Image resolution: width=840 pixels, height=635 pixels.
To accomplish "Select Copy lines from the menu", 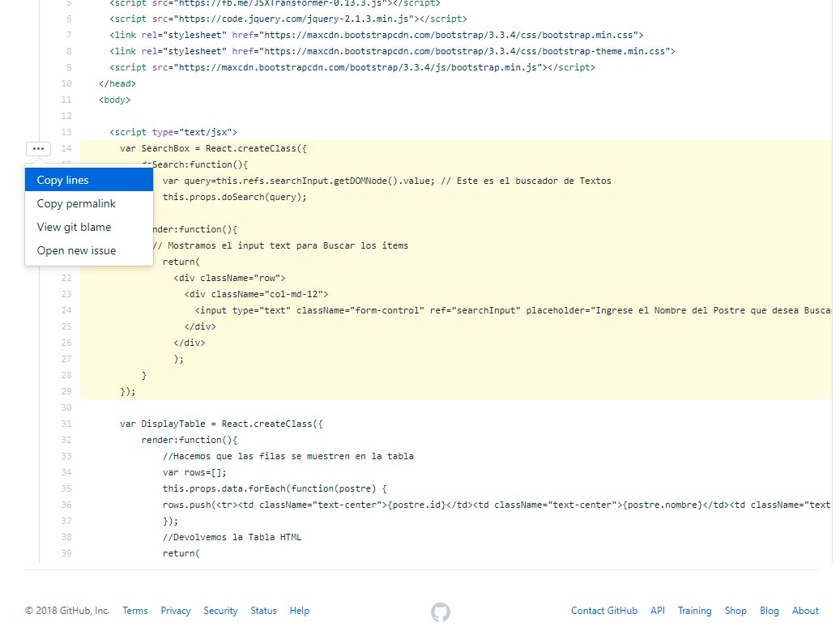I will [x=89, y=180].
